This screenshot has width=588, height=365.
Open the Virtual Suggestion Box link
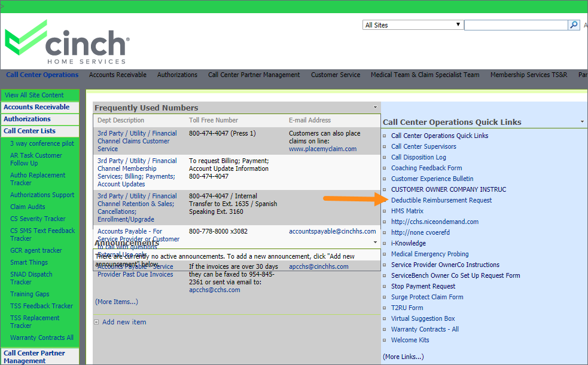[x=423, y=318]
